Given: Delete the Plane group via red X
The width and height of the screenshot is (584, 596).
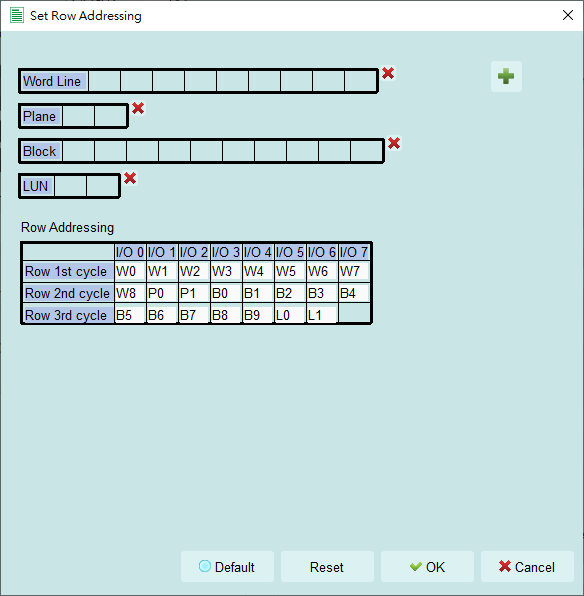Looking at the screenshot, I should [138, 108].
